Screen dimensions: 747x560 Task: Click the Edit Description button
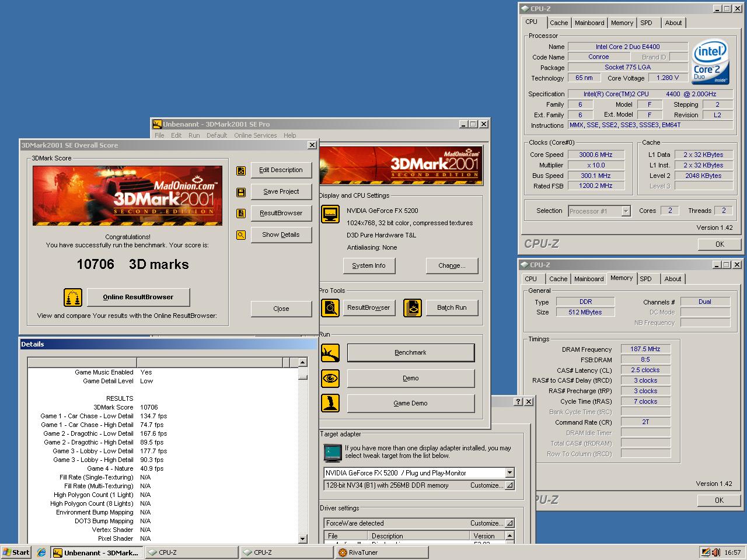tap(281, 170)
